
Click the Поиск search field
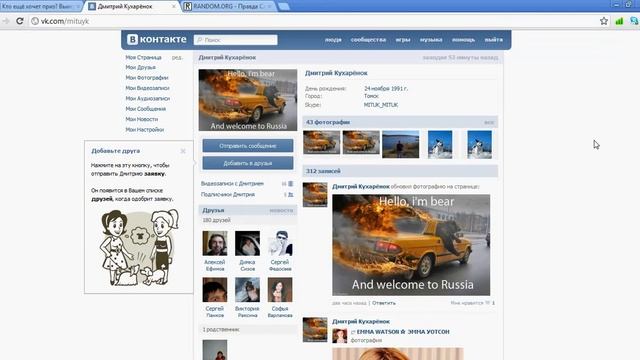[236, 40]
